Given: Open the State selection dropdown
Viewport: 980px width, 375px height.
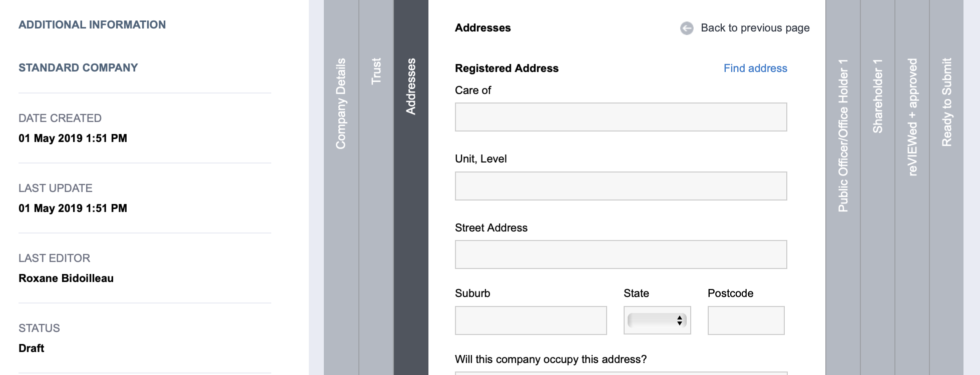Looking at the screenshot, I should coord(657,320).
